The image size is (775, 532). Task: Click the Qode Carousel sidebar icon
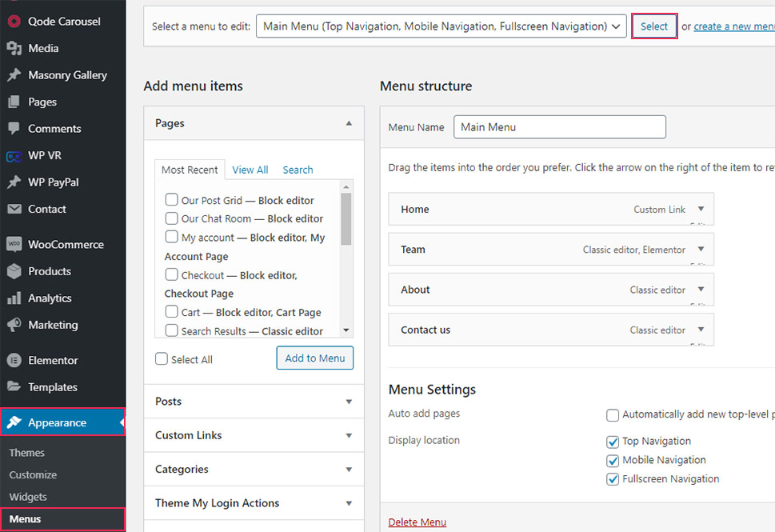pyautogui.click(x=14, y=22)
